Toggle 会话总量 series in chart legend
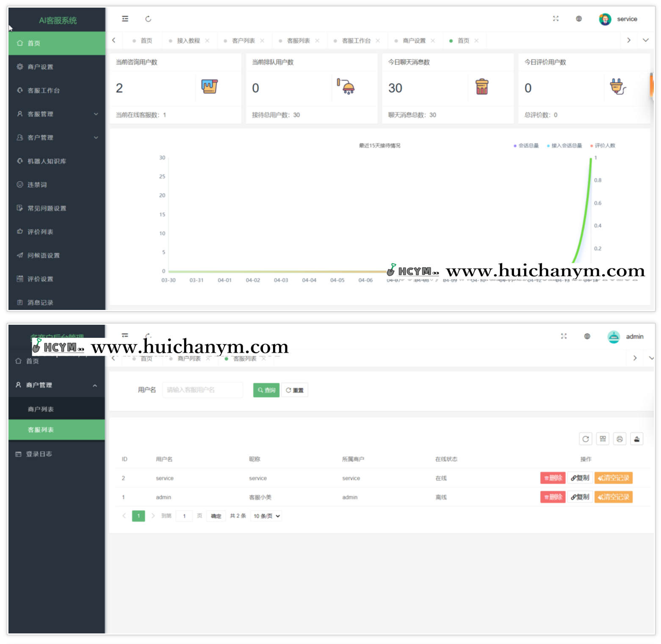Screen dimensions: 661x644 coord(526,146)
